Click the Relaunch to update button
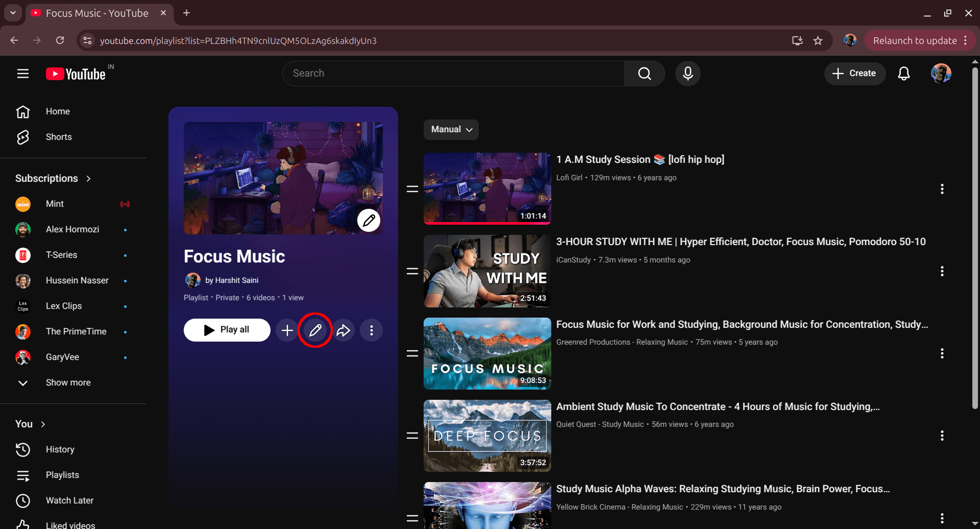The width and height of the screenshot is (980, 529). (x=916, y=40)
